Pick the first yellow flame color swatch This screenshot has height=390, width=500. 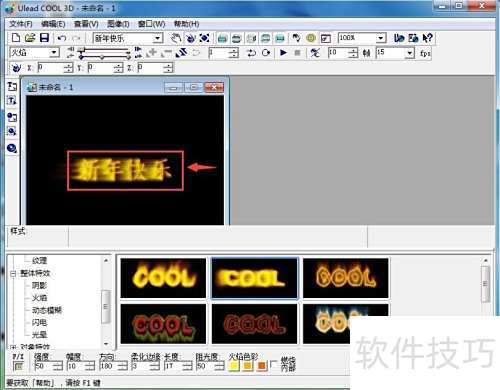tap(234, 366)
